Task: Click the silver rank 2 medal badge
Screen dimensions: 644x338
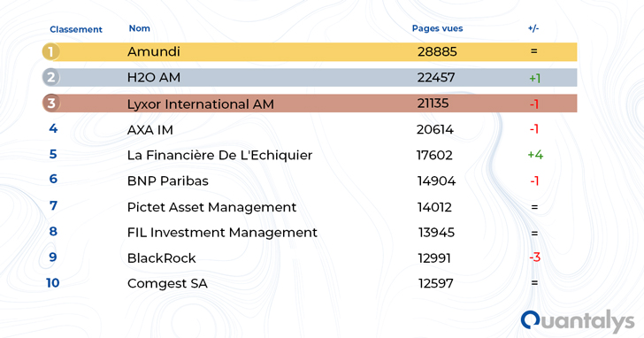Action: pyautogui.click(x=51, y=77)
